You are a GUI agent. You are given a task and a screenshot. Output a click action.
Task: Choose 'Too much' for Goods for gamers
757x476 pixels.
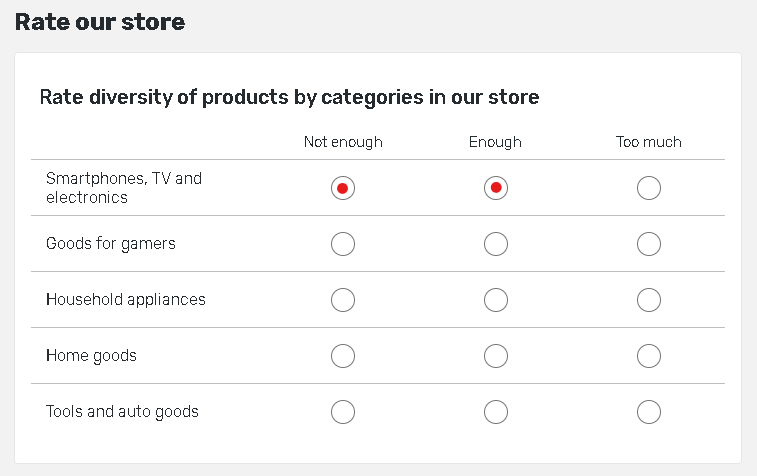(x=649, y=244)
